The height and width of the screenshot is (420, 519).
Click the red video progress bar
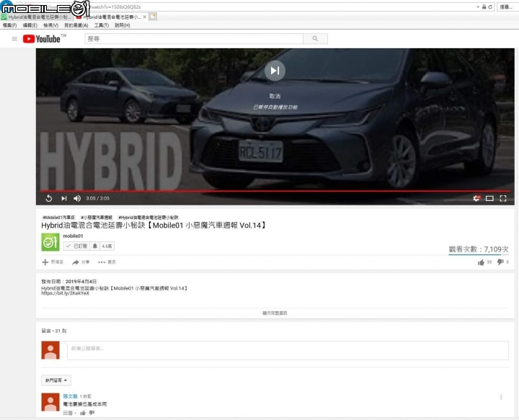[x=275, y=191]
